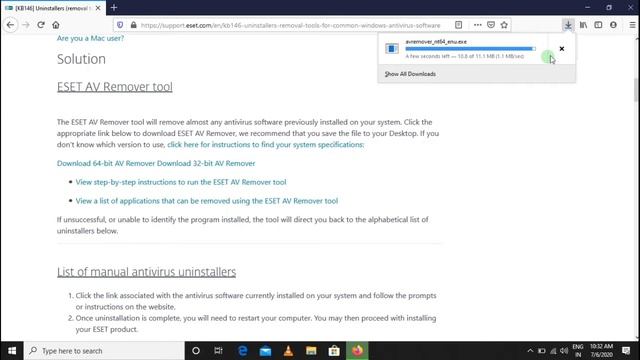Click the taskbar search box
Screen dimensions: 640x360
tap(104, 351)
